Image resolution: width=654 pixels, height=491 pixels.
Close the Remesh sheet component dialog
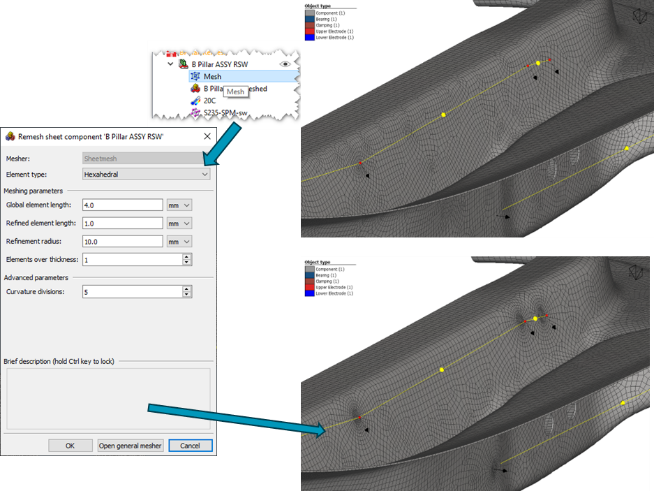coord(207,135)
